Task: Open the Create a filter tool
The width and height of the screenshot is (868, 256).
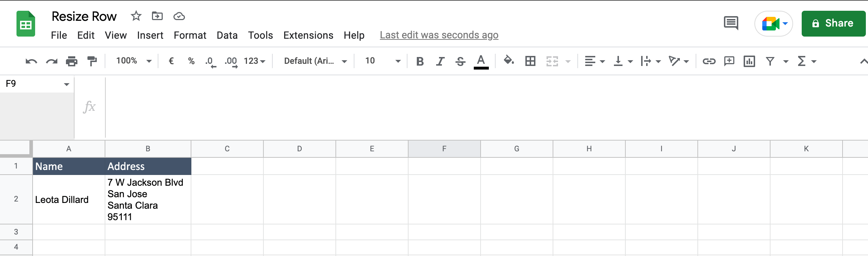Action: (770, 61)
